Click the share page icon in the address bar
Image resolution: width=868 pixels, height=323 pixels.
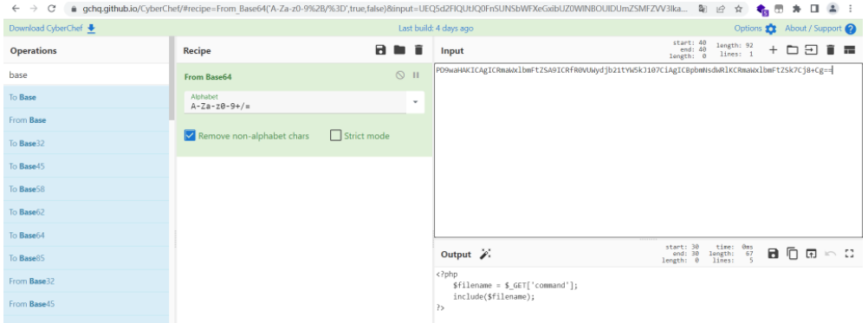coord(721,9)
